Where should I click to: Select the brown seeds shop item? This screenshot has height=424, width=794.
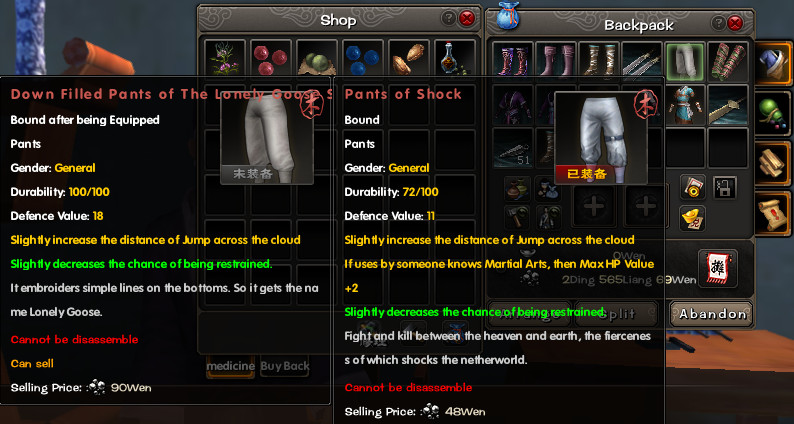tap(409, 58)
